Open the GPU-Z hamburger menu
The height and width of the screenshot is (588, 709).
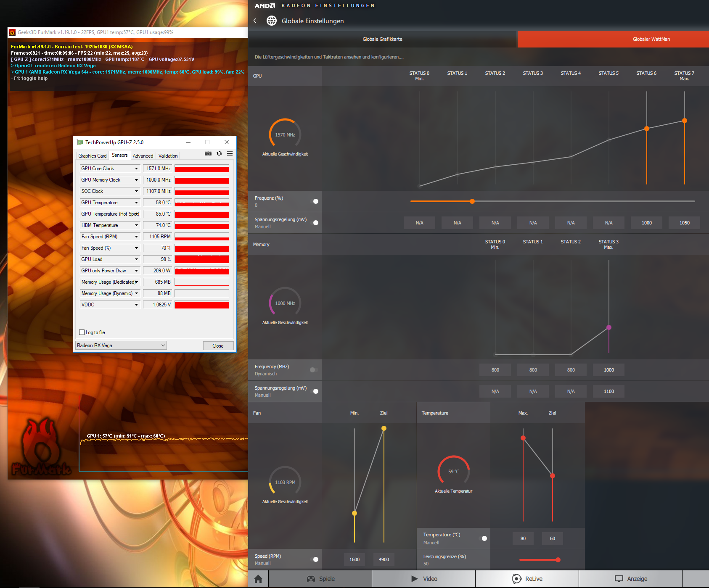230,153
